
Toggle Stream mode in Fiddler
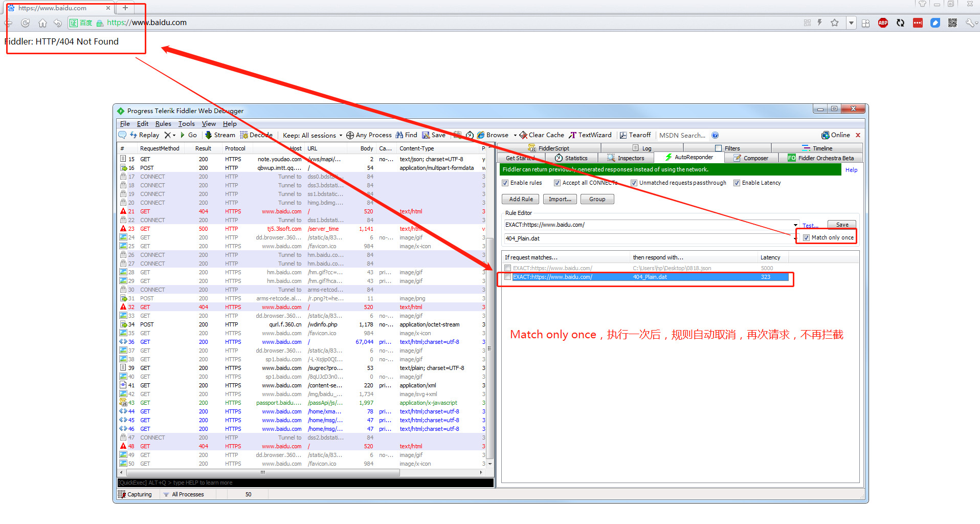click(220, 135)
